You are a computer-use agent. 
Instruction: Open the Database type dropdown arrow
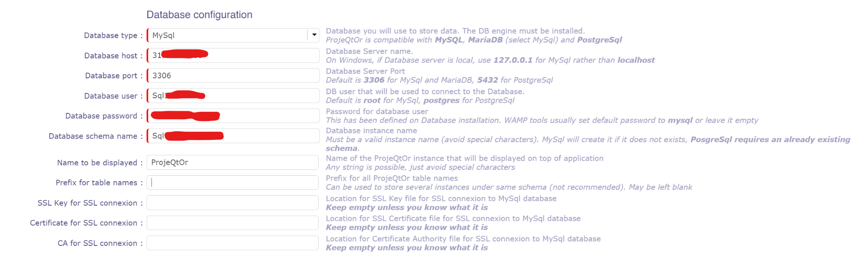(314, 35)
